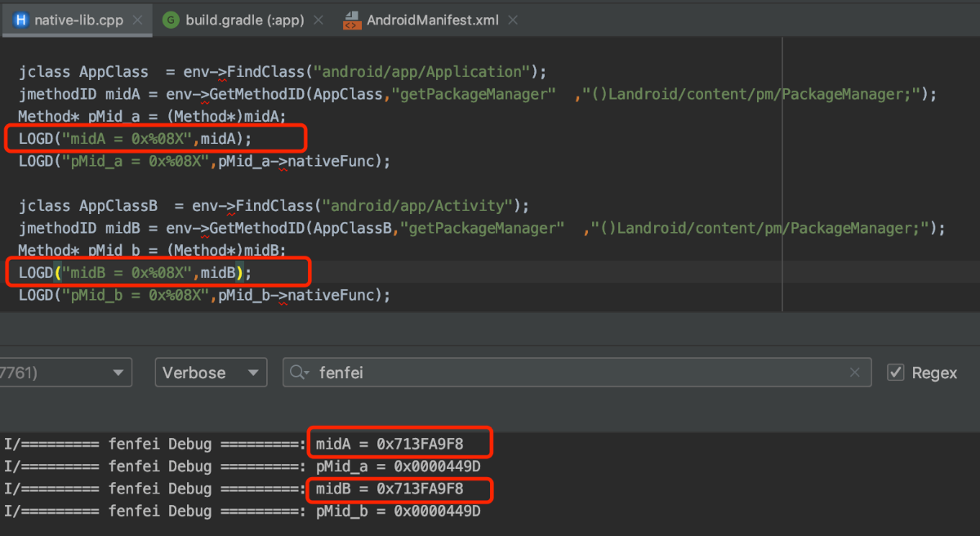This screenshot has height=536, width=980.
Task: Click the log line pMid_b = 0x0000449D
Action: (x=242, y=511)
